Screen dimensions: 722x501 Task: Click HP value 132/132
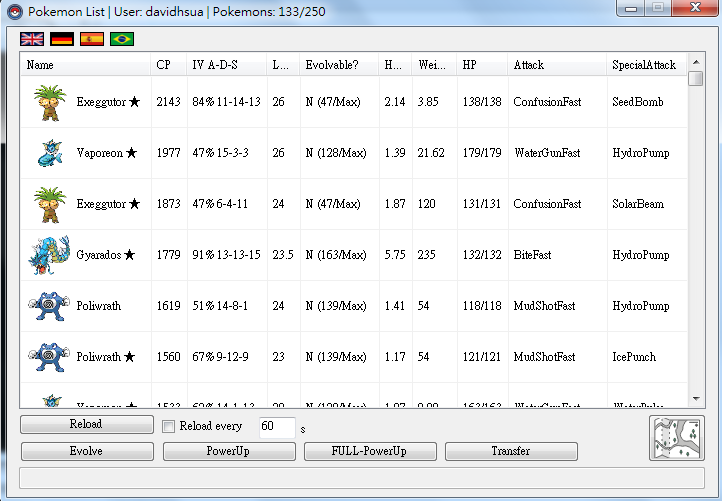(x=482, y=255)
